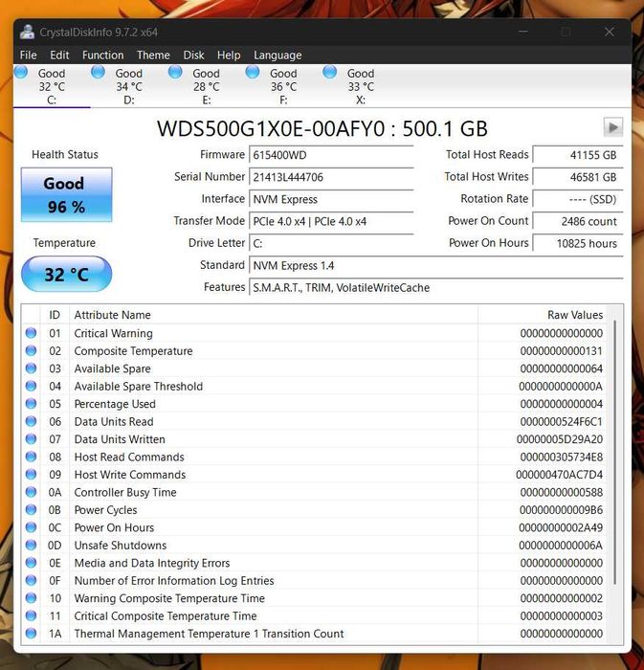The width and height of the screenshot is (644, 670).
Task: Click the next disk arrow button
Action: pos(612,127)
